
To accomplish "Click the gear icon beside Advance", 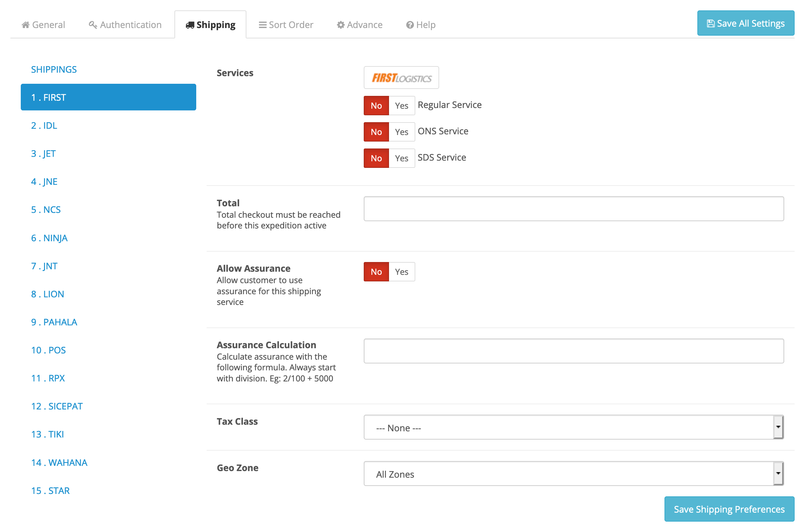I will tap(341, 25).
